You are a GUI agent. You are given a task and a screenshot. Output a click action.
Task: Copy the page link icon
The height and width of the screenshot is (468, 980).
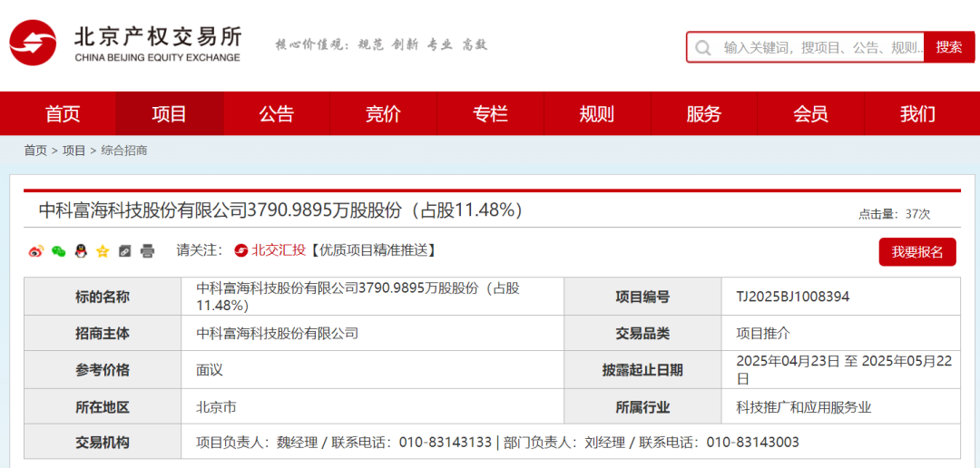point(124,251)
